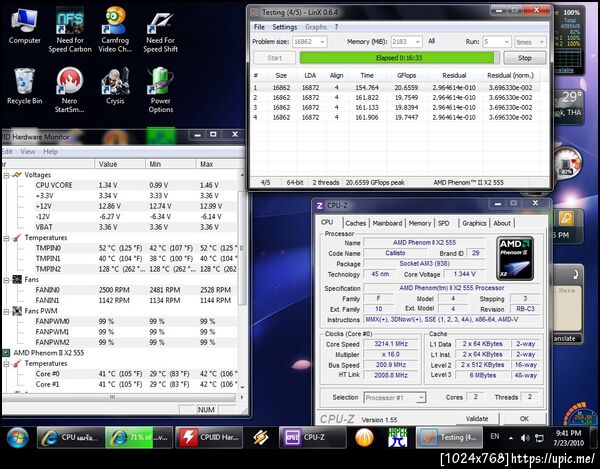Open the 71% download progress taskbar item

click(139, 437)
